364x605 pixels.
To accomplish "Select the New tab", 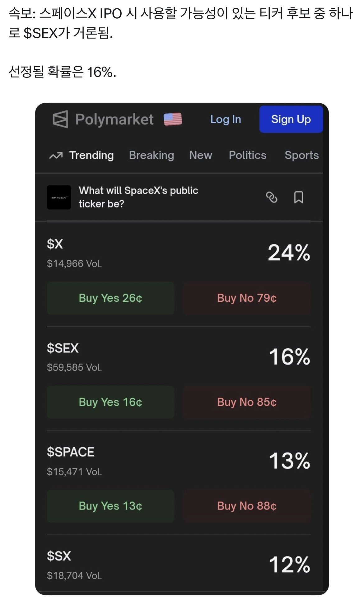I will (x=201, y=155).
